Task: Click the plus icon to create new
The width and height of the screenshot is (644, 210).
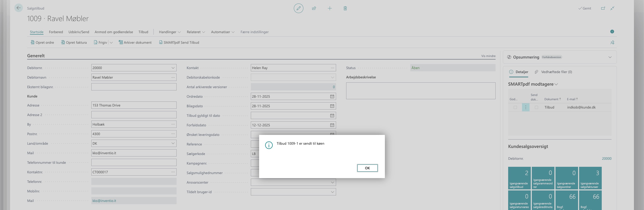Action: click(330, 8)
